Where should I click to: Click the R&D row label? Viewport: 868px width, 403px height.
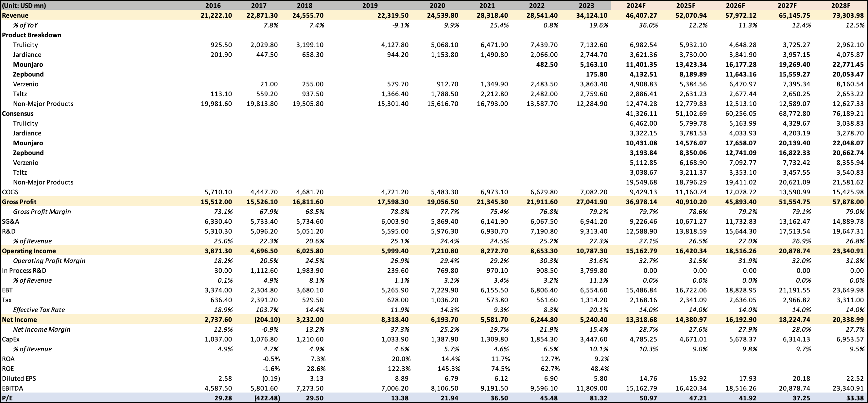click(x=9, y=231)
